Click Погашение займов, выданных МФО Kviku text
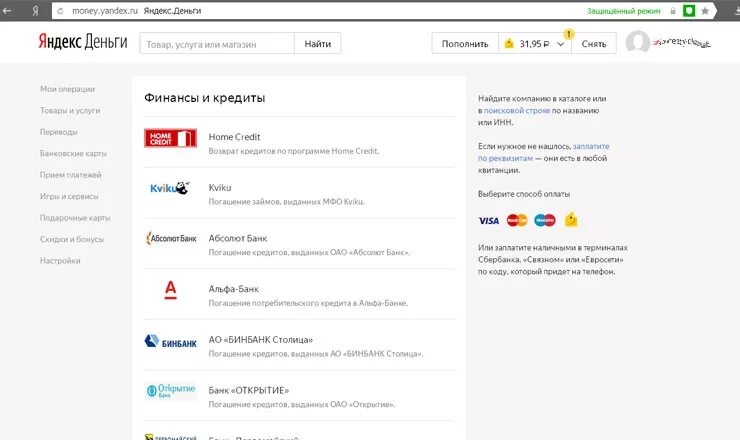The image size is (740, 440). tap(286, 202)
